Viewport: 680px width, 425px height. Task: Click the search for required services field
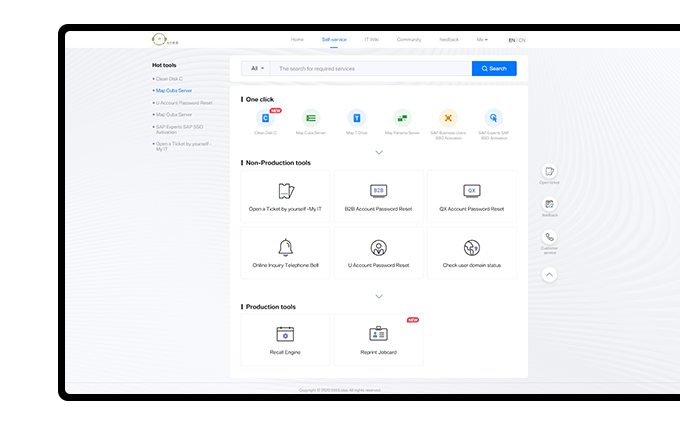(x=370, y=68)
